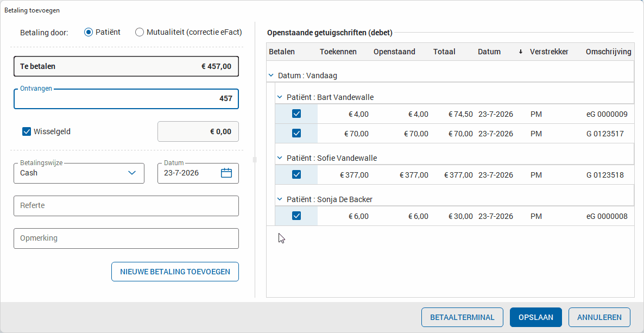Click Openstaand cell € 377,00

tap(414, 175)
